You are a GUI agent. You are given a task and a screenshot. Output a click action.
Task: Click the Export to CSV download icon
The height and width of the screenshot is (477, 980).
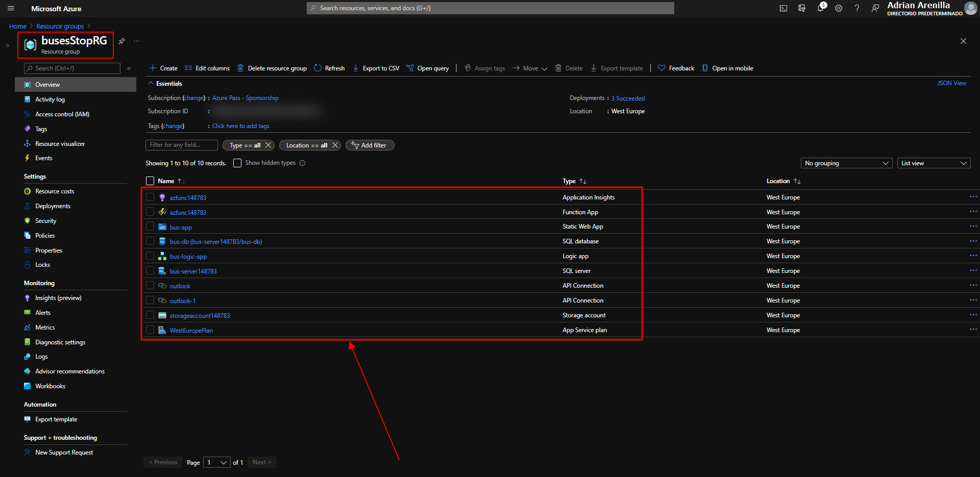pyautogui.click(x=356, y=68)
